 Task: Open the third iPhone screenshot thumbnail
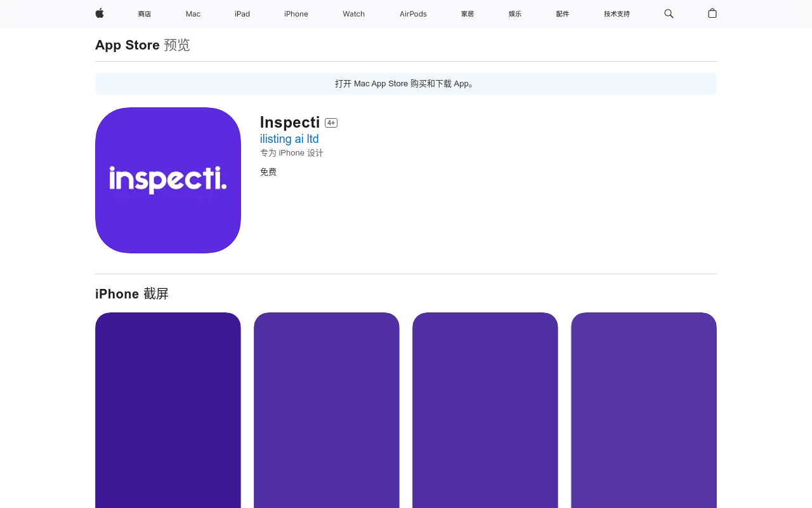(x=485, y=410)
